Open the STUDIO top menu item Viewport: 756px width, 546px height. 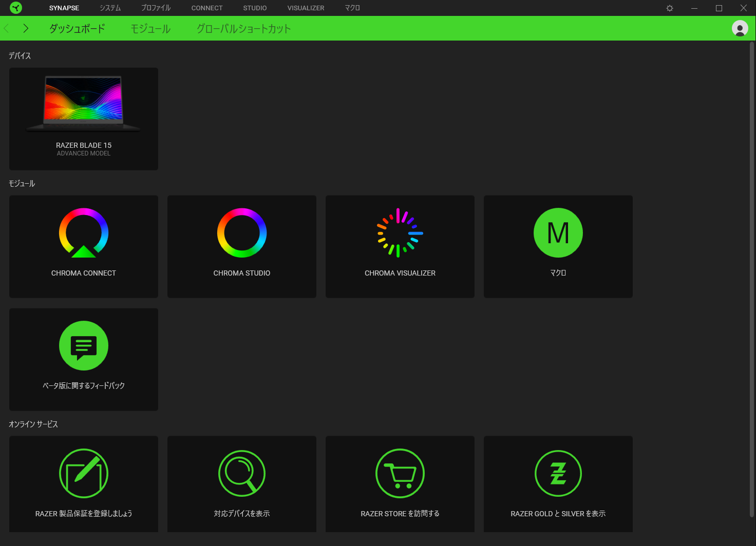pyautogui.click(x=255, y=8)
